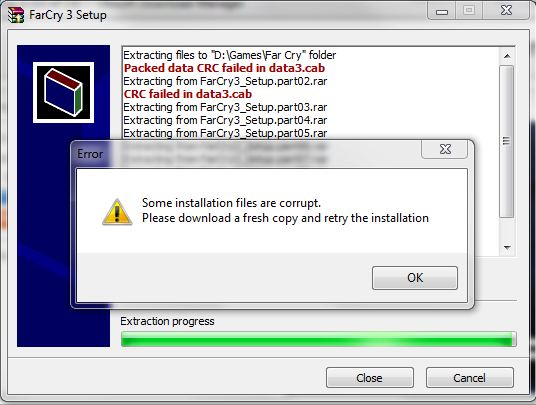This screenshot has width=536, height=405.
Task: Click the vertical scrollbar thumb in the log
Action: (507, 141)
